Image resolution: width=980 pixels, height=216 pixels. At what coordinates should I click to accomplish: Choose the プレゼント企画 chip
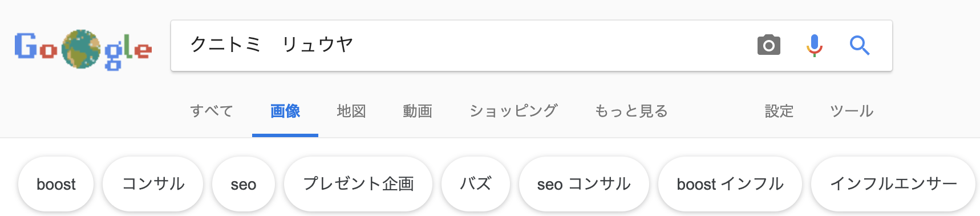358,184
